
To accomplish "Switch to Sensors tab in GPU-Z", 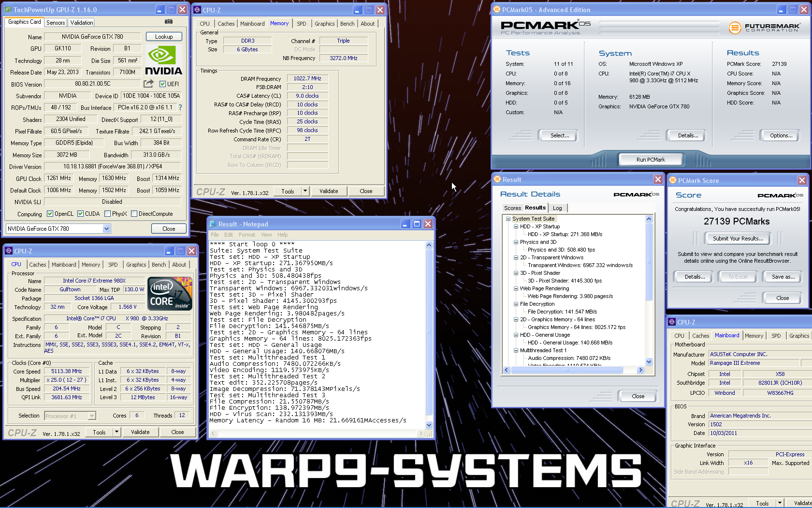I will [56, 23].
